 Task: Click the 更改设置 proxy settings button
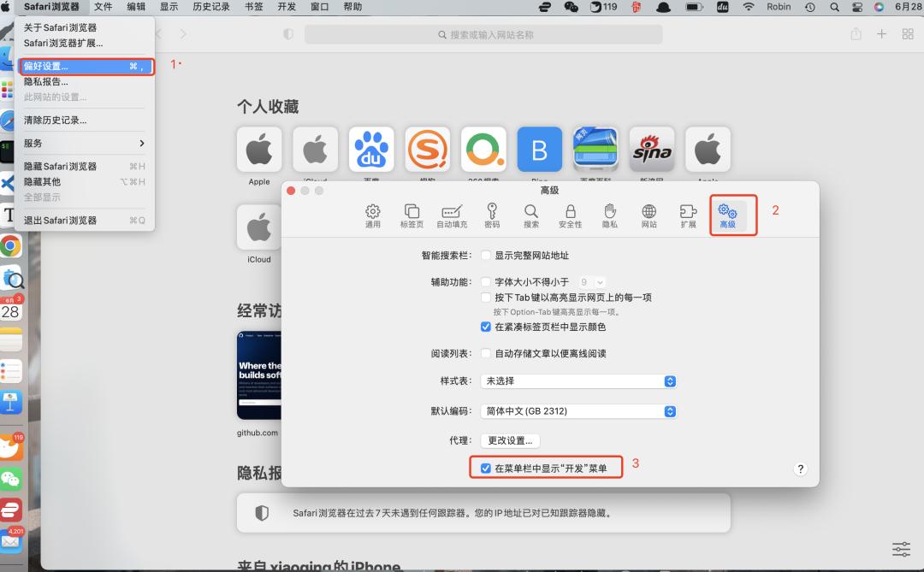pyautogui.click(x=509, y=439)
